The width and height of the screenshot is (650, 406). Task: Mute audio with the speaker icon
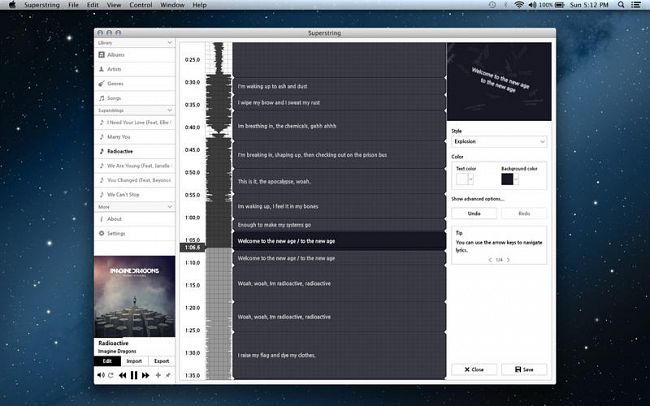100,375
